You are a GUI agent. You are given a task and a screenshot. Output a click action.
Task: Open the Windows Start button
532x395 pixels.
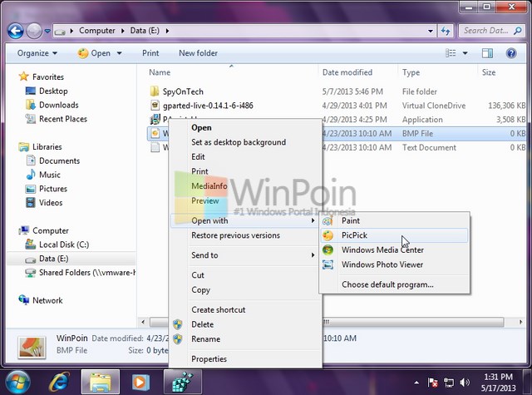click(x=17, y=382)
